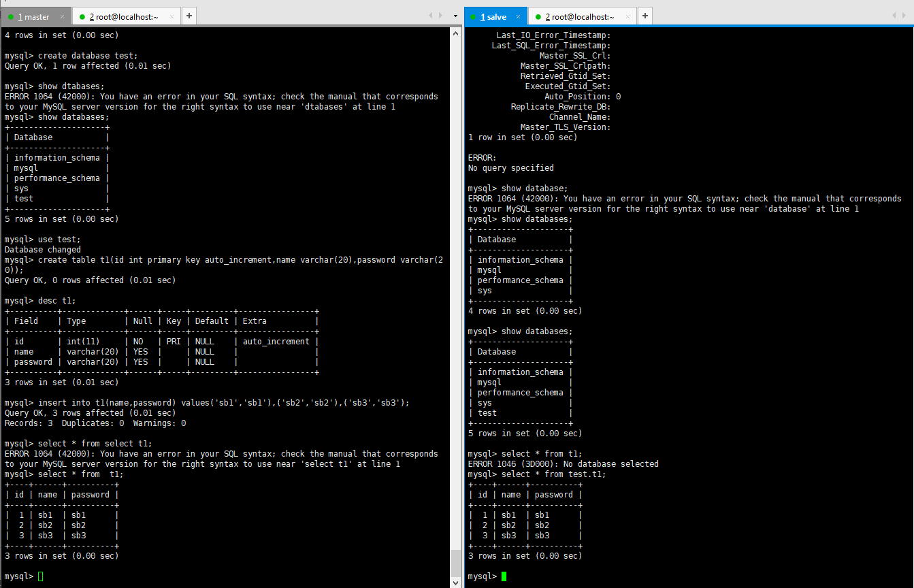Close the "1 salve" session tab
The width and height of the screenshot is (914, 588).
519,16
